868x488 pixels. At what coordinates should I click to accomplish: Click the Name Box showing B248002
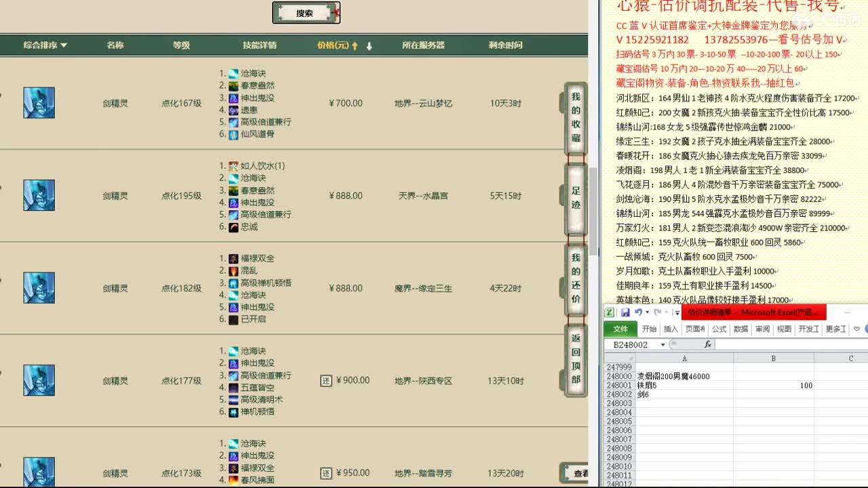[632, 344]
